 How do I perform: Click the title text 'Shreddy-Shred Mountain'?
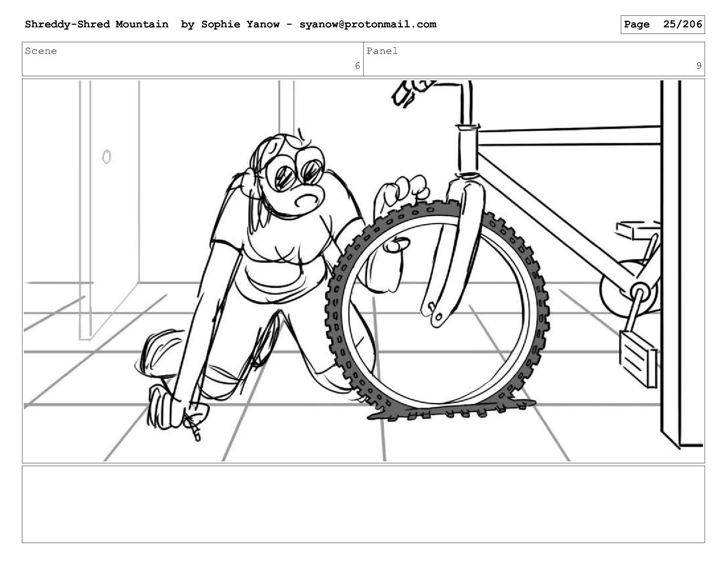[97, 24]
